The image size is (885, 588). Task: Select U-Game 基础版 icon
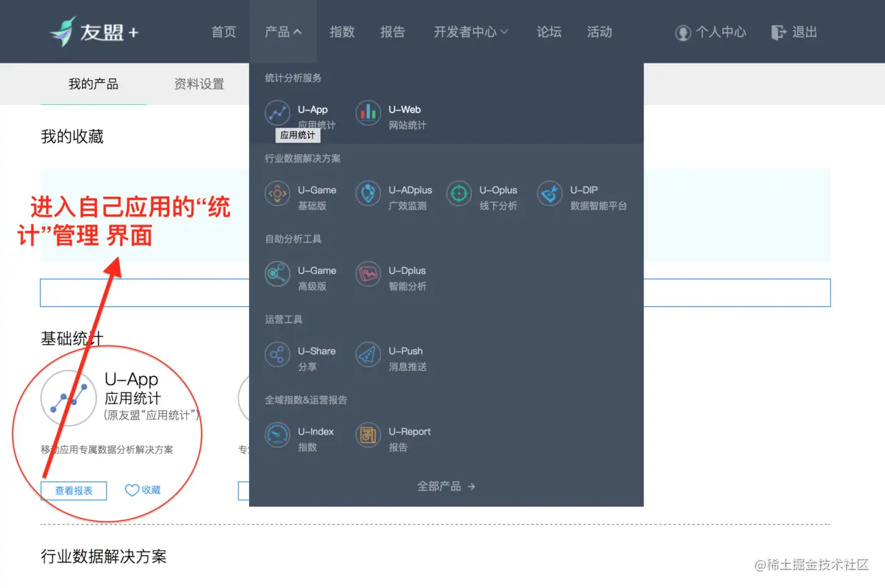click(278, 193)
